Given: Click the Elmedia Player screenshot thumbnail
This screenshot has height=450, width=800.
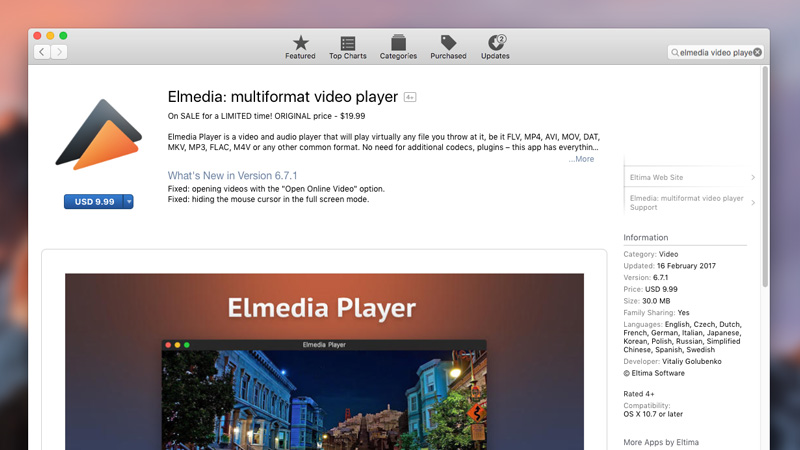Looking at the screenshot, I should tap(324, 362).
